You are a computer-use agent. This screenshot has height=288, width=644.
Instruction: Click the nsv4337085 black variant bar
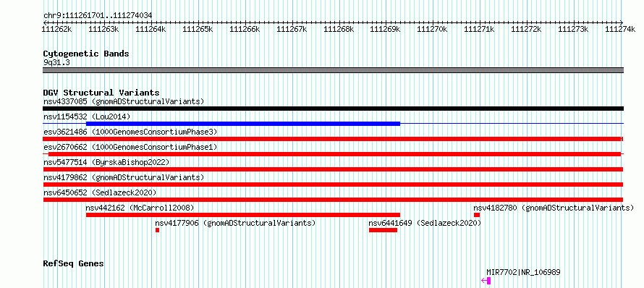pos(333,109)
